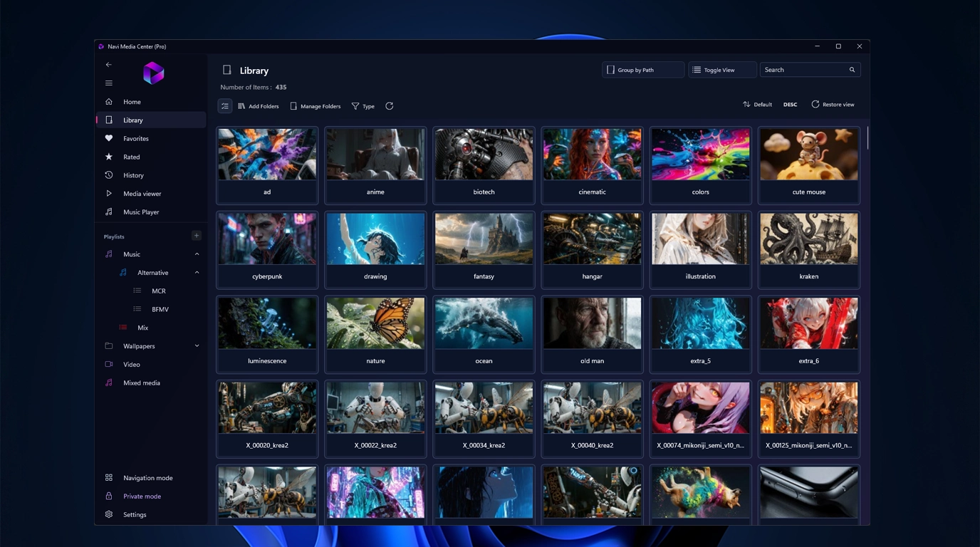Click the Search field

coord(810,70)
